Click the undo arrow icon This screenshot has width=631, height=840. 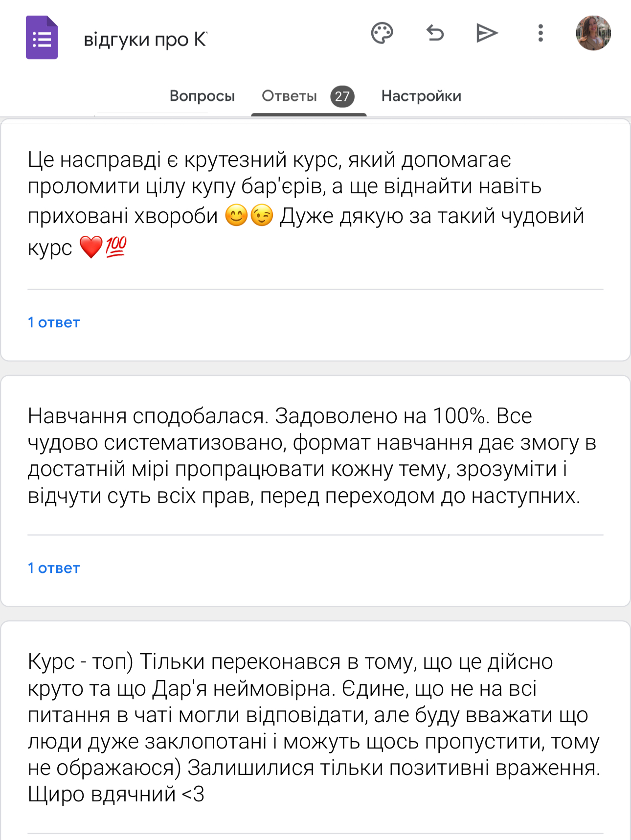tap(435, 33)
